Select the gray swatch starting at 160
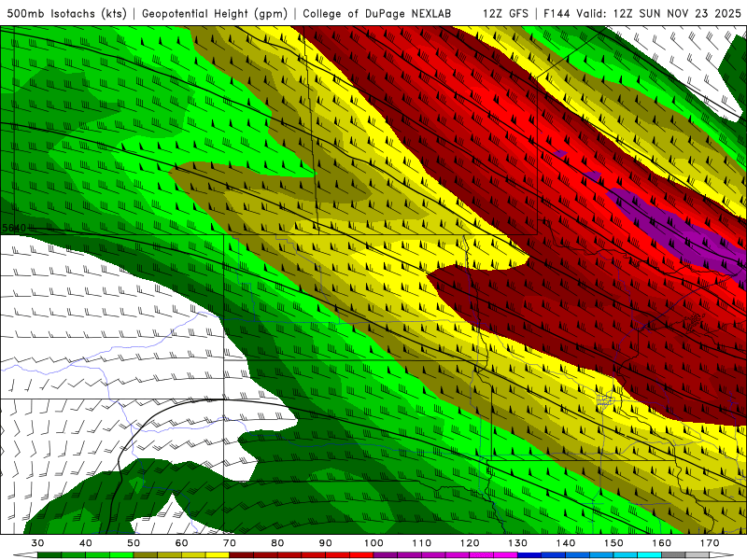This screenshot has width=747, height=560. point(673,554)
